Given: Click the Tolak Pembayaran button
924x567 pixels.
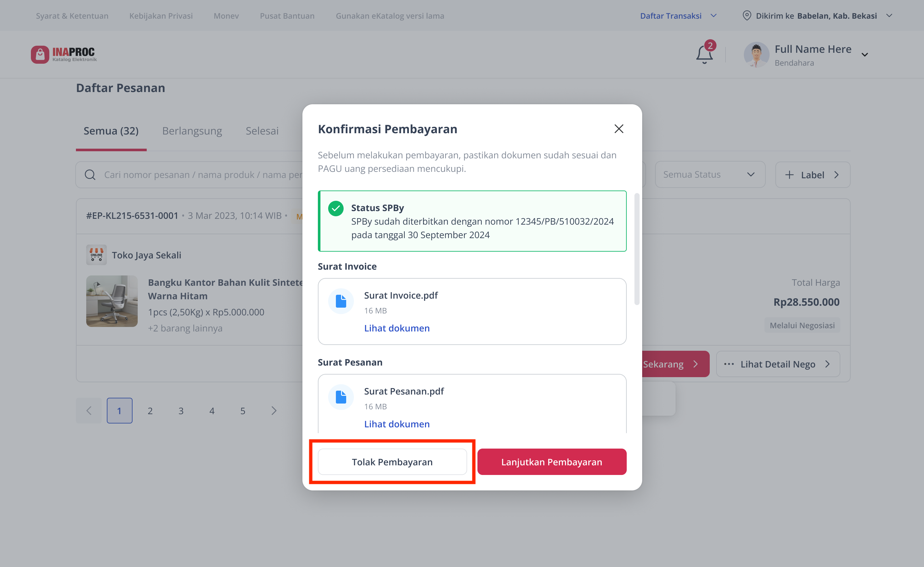Looking at the screenshot, I should click(392, 462).
